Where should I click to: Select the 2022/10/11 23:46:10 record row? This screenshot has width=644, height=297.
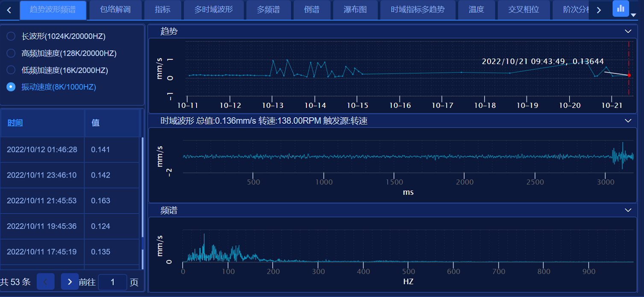(42, 175)
